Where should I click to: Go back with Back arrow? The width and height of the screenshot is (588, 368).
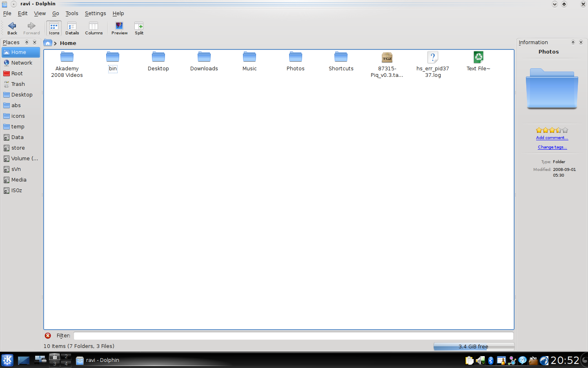[x=12, y=28]
